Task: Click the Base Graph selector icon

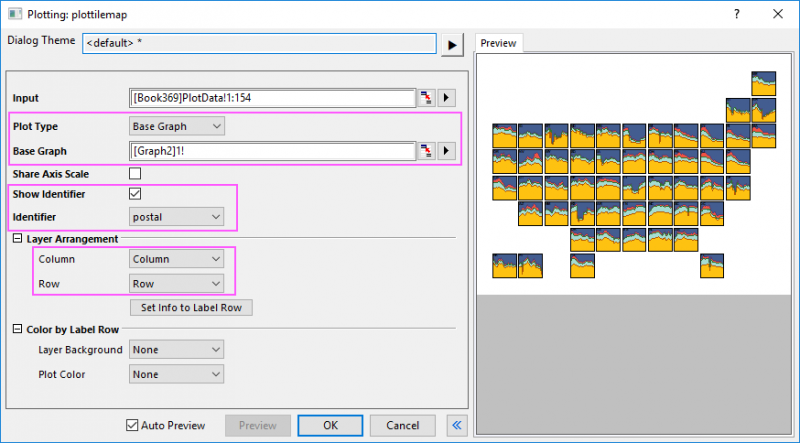Action: pyautogui.click(x=426, y=151)
